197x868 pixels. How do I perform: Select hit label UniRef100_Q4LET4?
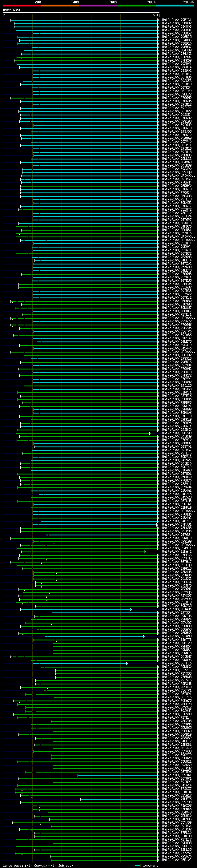[177, 260]
